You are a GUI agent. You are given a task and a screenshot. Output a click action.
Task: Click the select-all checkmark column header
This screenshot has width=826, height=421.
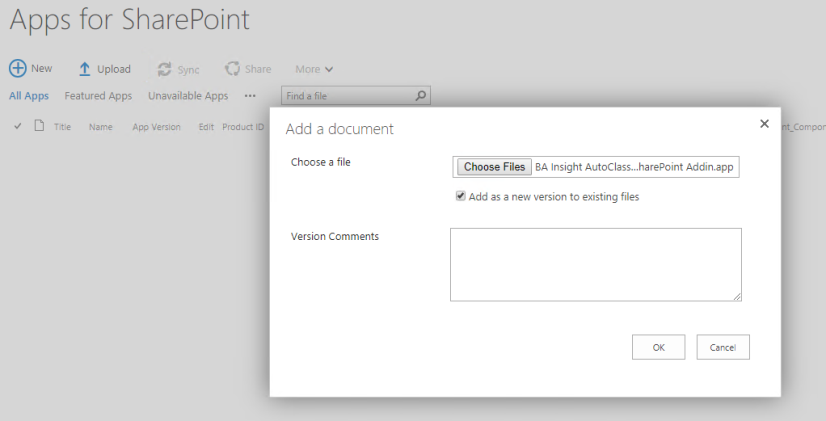pyautogui.click(x=18, y=127)
